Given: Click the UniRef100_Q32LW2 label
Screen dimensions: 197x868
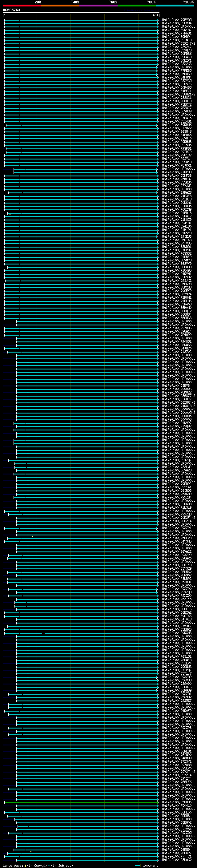Looking at the screenshot, I should (x=177, y=467).
